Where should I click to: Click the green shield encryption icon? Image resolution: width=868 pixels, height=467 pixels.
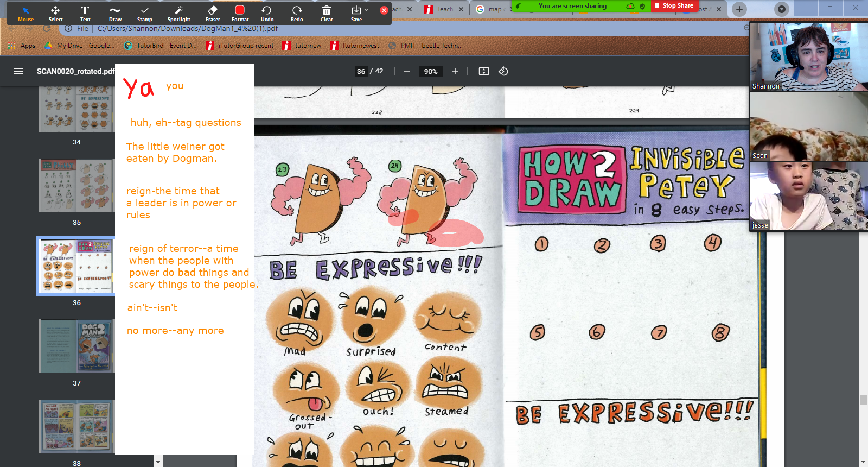[642, 6]
